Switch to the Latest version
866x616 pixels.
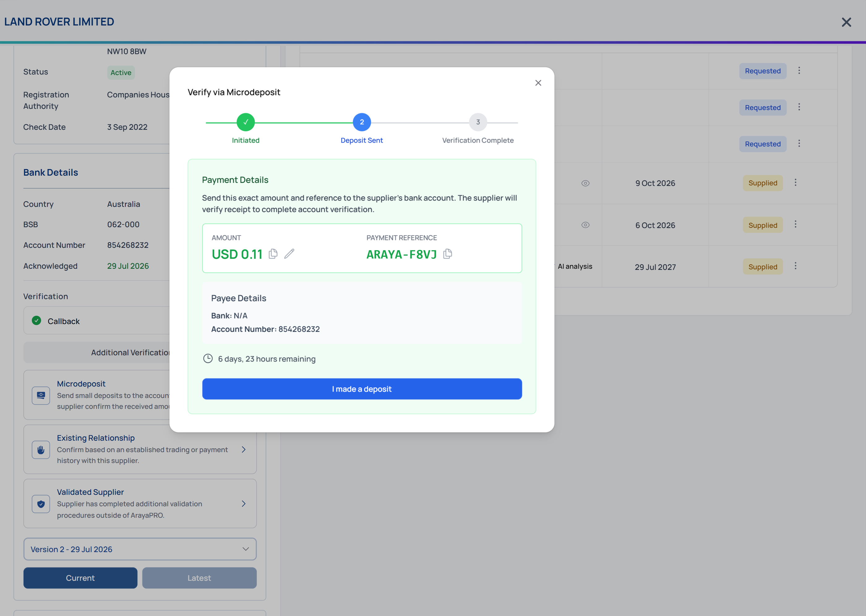tap(199, 578)
